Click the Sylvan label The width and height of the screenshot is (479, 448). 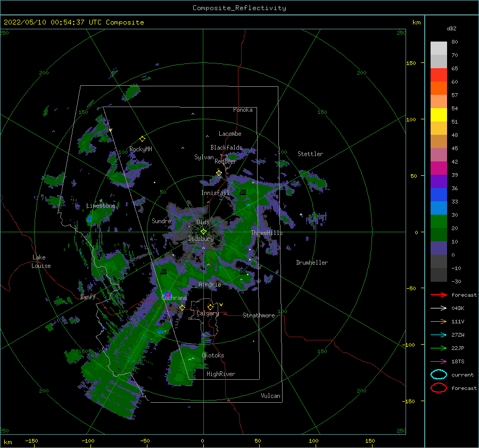click(x=204, y=157)
